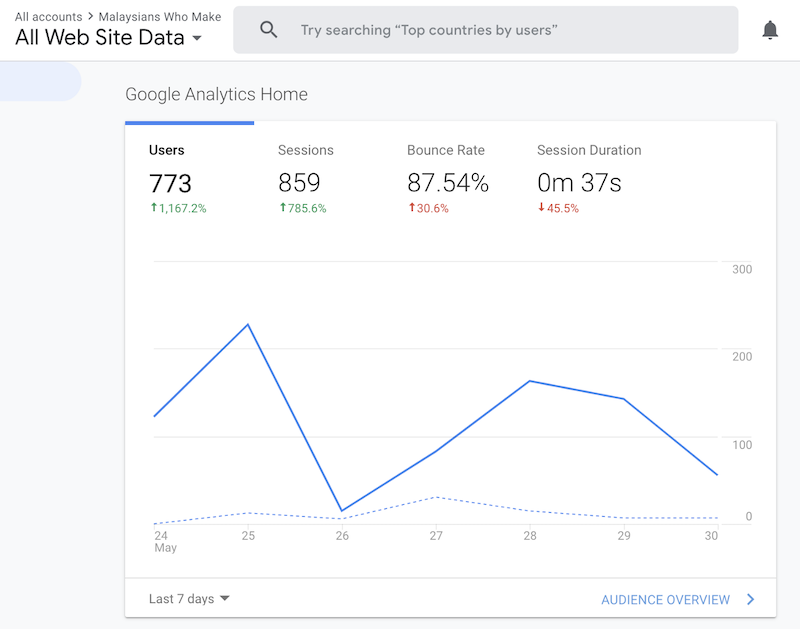This screenshot has height=629, width=800.
Task: Click the All accounts breadcrumb
Action: pos(48,17)
